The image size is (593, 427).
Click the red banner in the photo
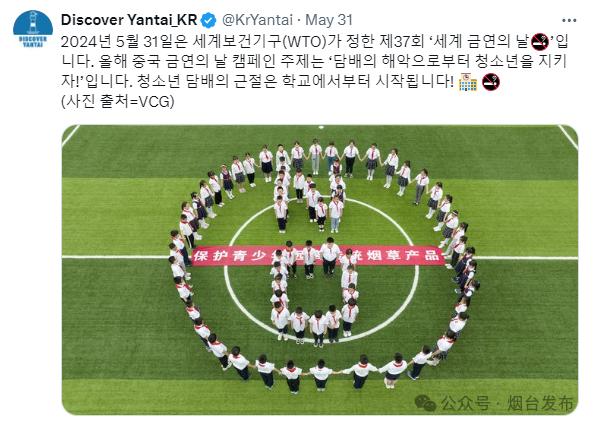coord(318,256)
